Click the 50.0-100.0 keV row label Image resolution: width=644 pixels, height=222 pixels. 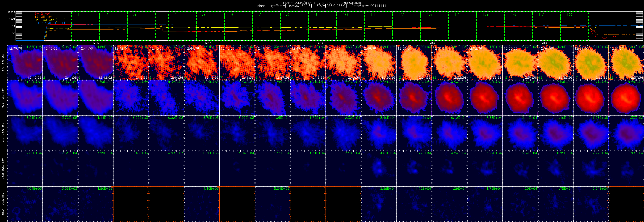pyautogui.click(x=3, y=204)
